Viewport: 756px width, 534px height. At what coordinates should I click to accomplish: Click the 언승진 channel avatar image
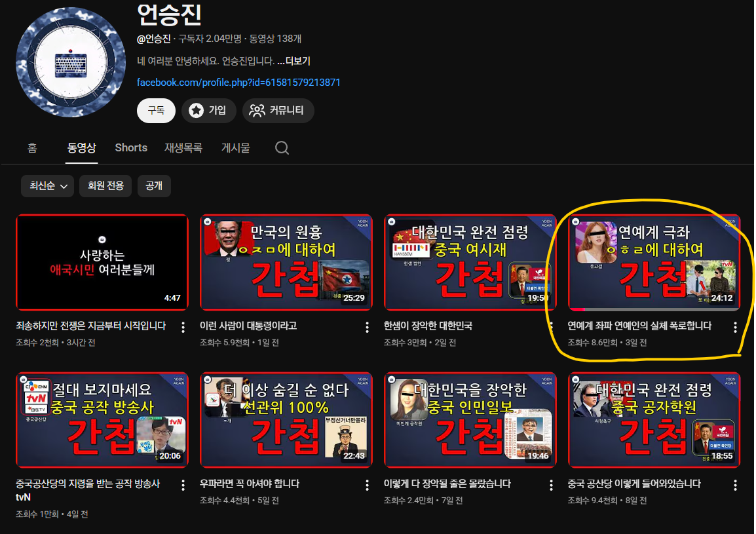(x=71, y=62)
